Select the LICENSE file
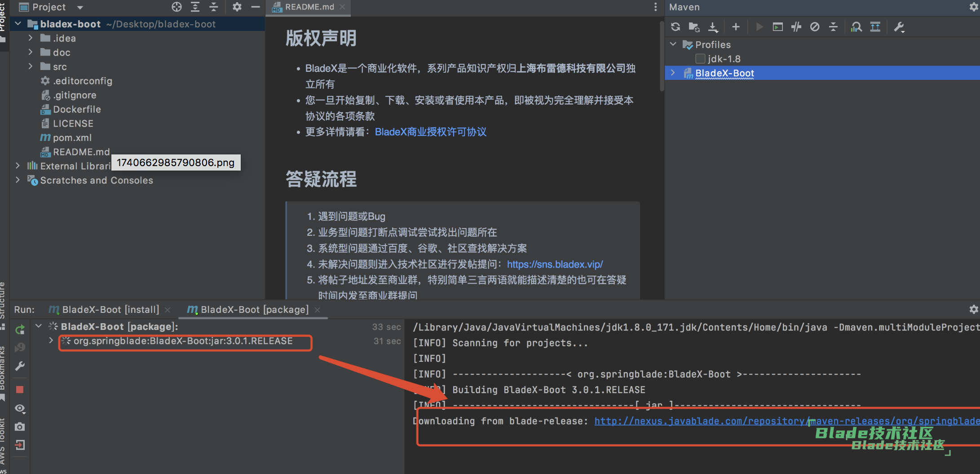Viewport: 980px width, 474px height. click(73, 123)
